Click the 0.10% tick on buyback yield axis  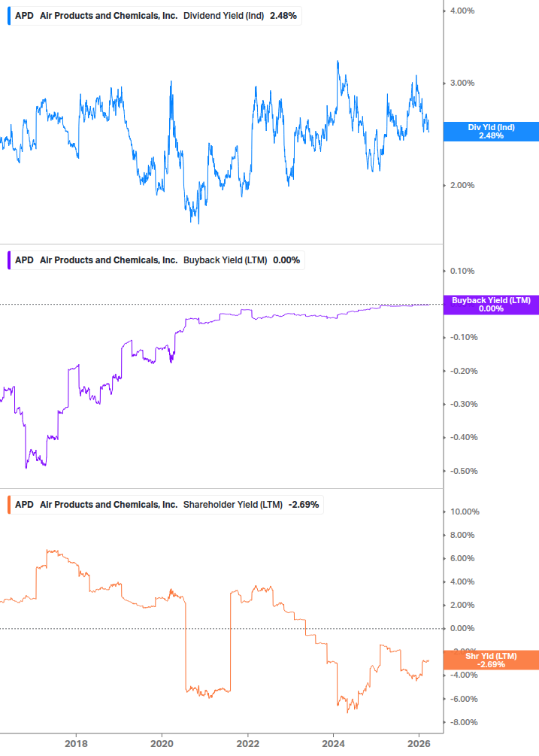click(462, 271)
